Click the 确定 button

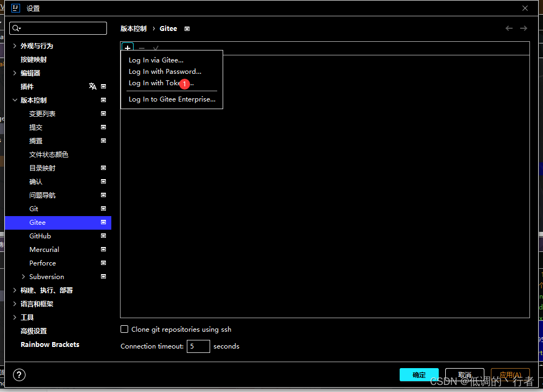[419, 375]
